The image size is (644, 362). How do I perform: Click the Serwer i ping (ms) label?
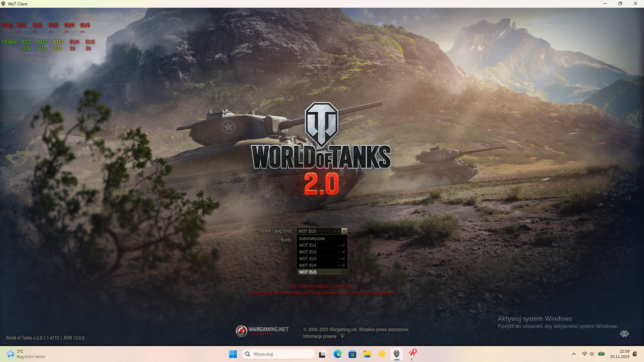tap(275, 231)
